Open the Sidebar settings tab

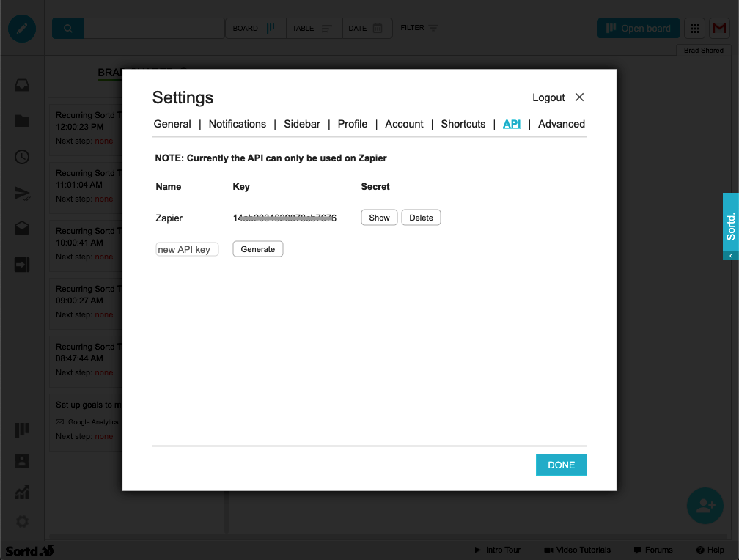[302, 124]
